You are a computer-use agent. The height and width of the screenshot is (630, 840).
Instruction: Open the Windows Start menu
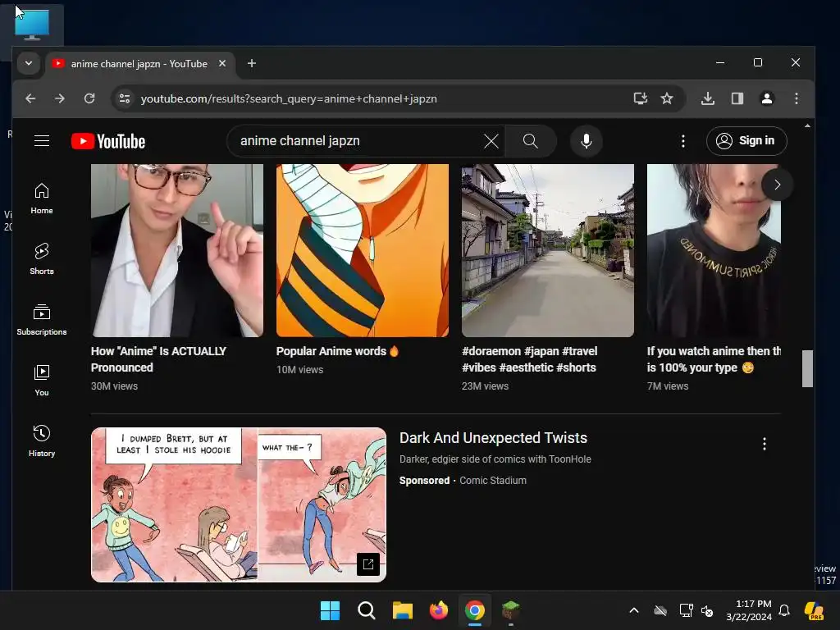coord(330,610)
